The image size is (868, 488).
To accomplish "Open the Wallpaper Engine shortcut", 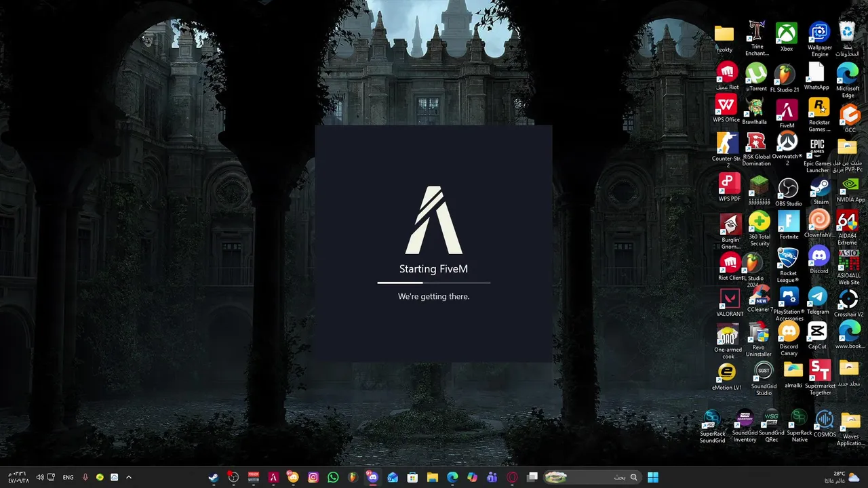I will pos(819,39).
